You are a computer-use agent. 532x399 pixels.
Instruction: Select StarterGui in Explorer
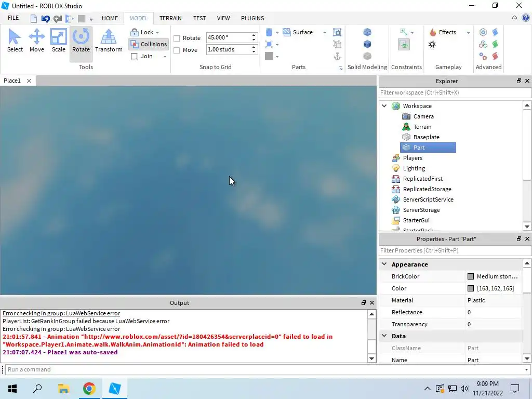pyautogui.click(x=416, y=220)
